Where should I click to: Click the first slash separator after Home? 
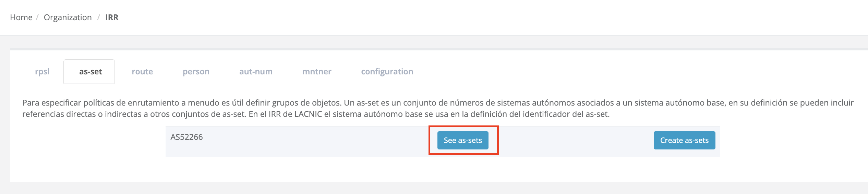pos(37,17)
